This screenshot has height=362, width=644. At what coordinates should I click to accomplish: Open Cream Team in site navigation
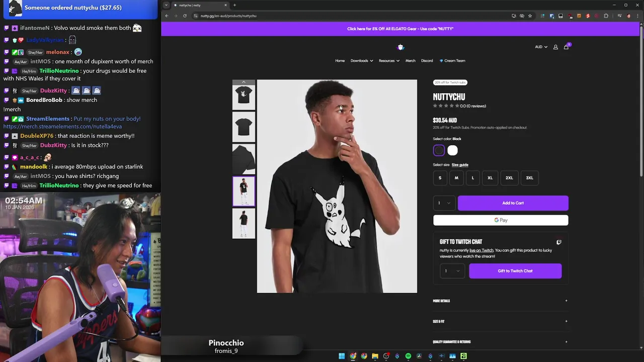(x=452, y=61)
